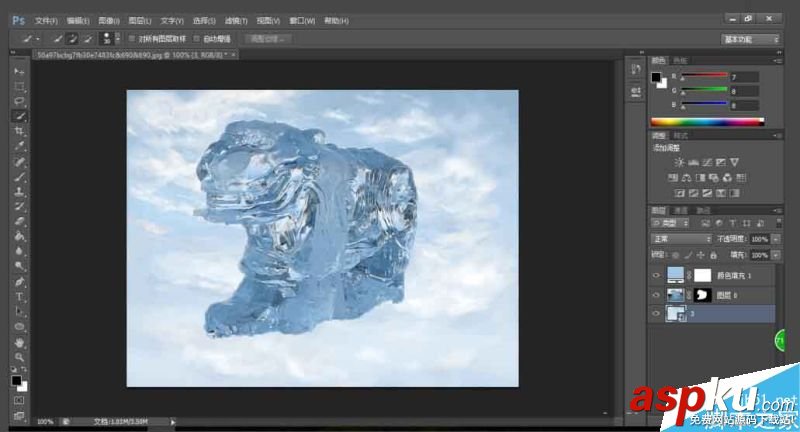Click the red (R) channel slider
Screen dimensions: 800x432
(705, 76)
